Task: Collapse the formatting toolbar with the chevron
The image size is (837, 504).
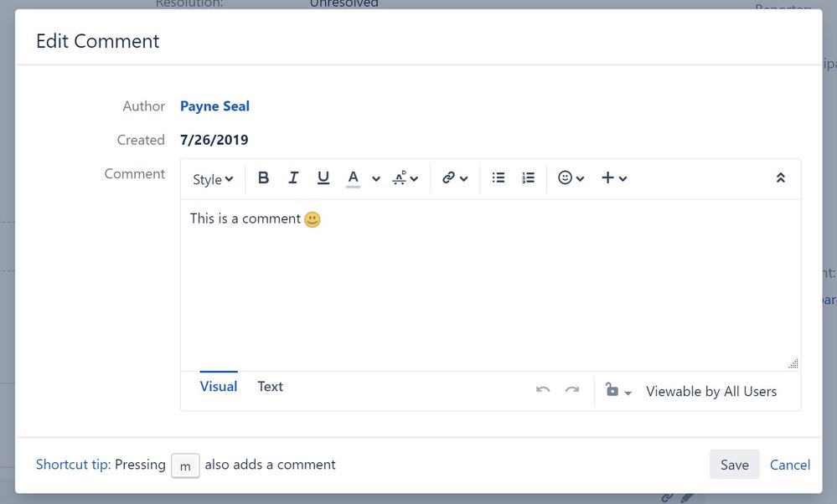Action: pyautogui.click(x=780, y=177)
